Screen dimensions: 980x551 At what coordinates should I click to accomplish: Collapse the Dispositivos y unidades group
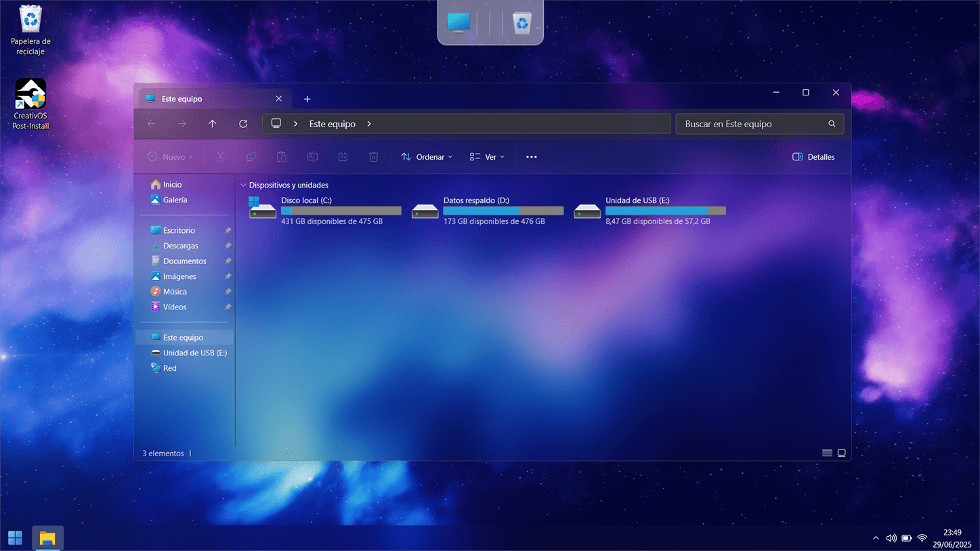click(x=243, y=185)
